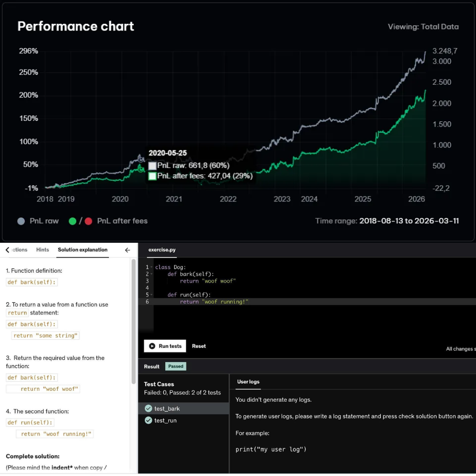The image size is (476, 476).
Task: Click the Complete solution heading
Action: point(32,456)
